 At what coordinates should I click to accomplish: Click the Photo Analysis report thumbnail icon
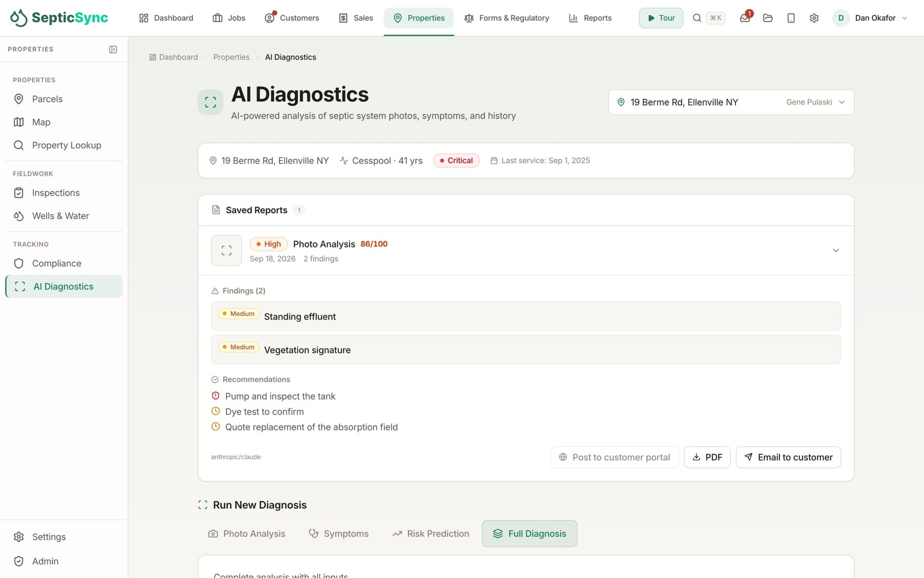coord(226,250)
